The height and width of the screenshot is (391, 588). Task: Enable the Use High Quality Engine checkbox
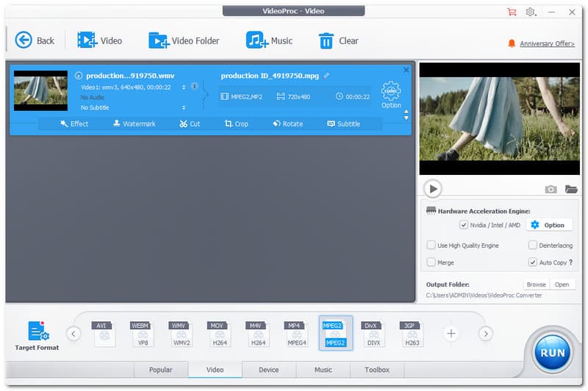[x=431, y=245]
